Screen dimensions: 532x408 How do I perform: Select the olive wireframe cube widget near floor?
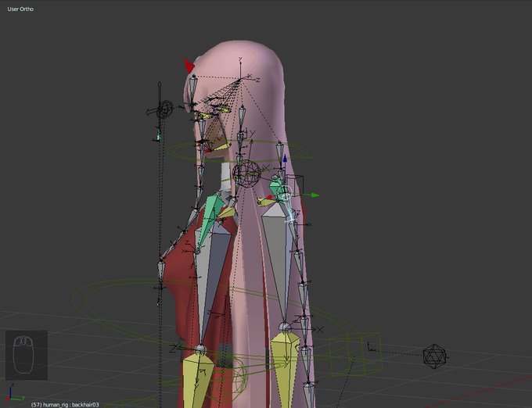point(355,354)
